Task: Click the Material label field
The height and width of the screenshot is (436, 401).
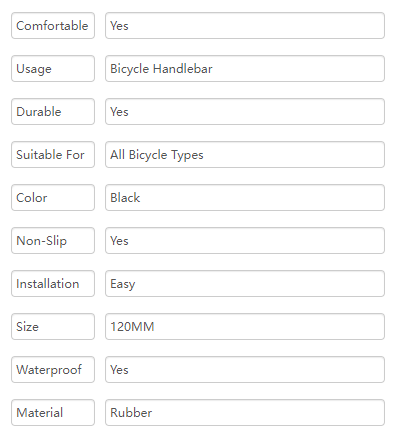Action: click(x=53, y=413)
